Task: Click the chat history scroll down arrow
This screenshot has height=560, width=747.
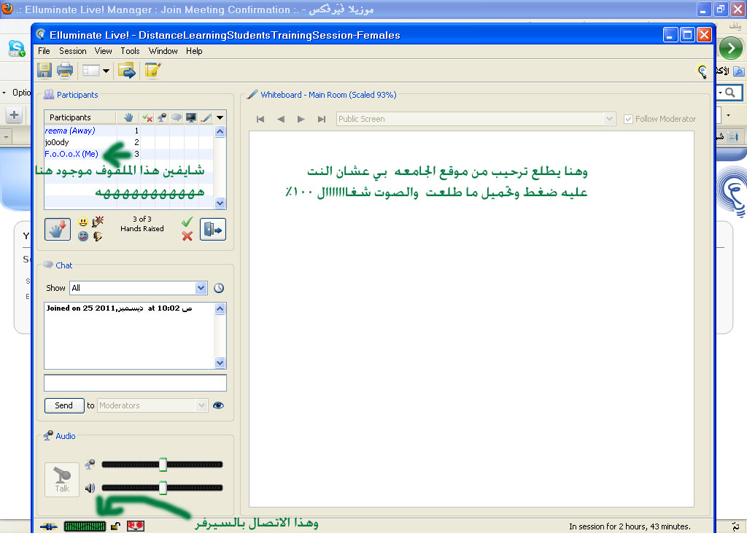Action: pos(220,363)
